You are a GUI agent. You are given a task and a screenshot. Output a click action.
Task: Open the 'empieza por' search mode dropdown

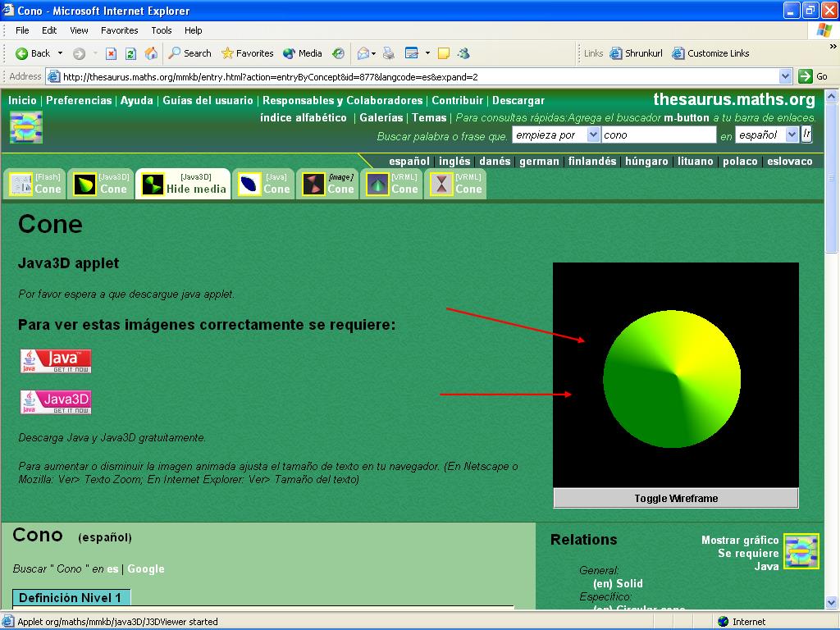pyautogui.click(x=593, y=135)
